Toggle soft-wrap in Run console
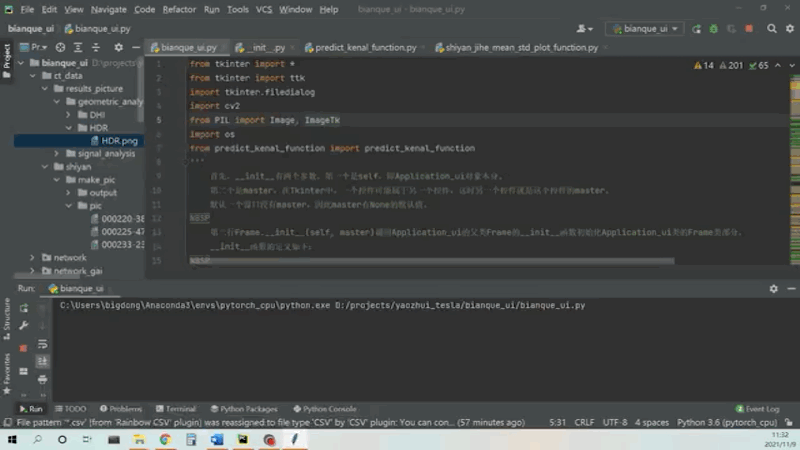Image resolution: width=800 pixels, height=450 pixels. [x=43, y=342]
